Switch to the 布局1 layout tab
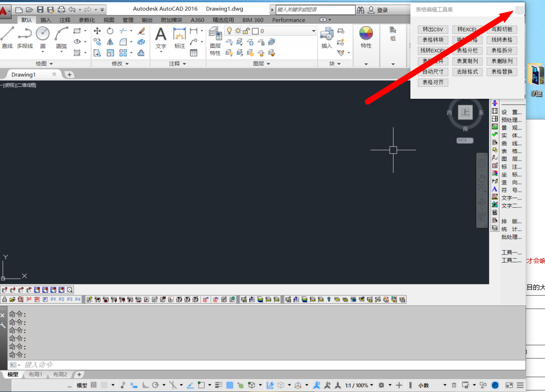This screenshot has height=392, width=545. point(35,375)
